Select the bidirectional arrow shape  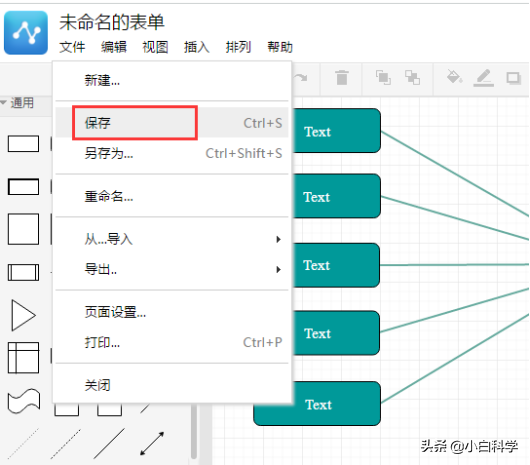coord(152,444)
